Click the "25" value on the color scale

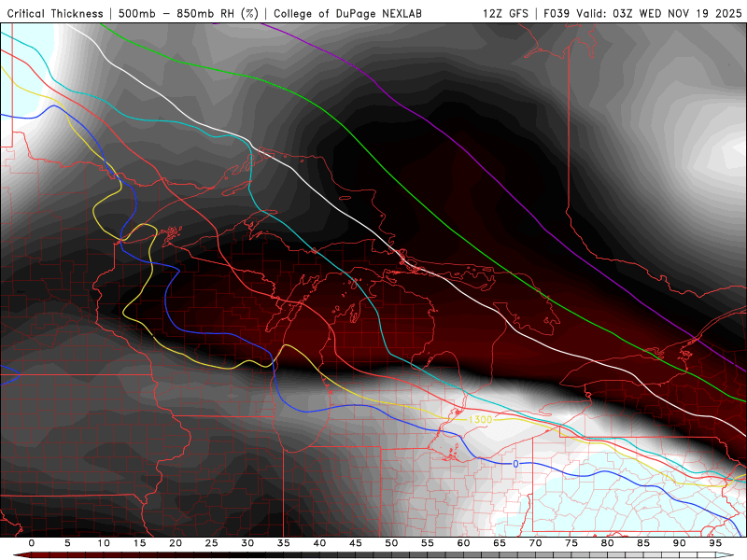(212, 543)
